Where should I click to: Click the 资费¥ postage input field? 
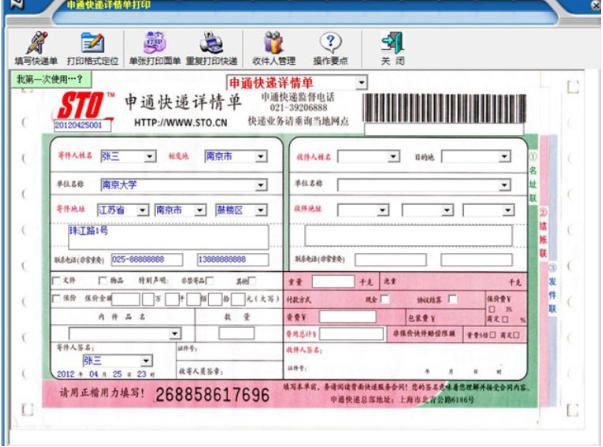coord(348,317)
